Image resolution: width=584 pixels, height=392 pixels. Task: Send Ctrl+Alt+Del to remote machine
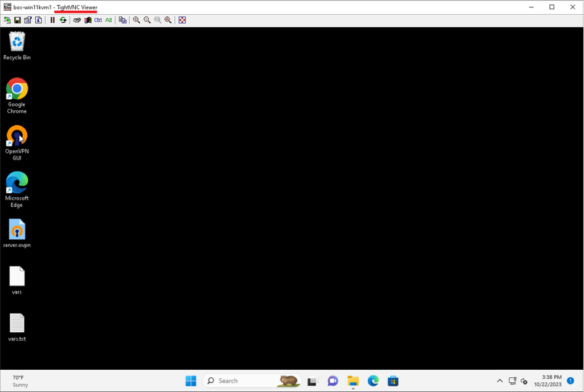[x=77, y=20]
